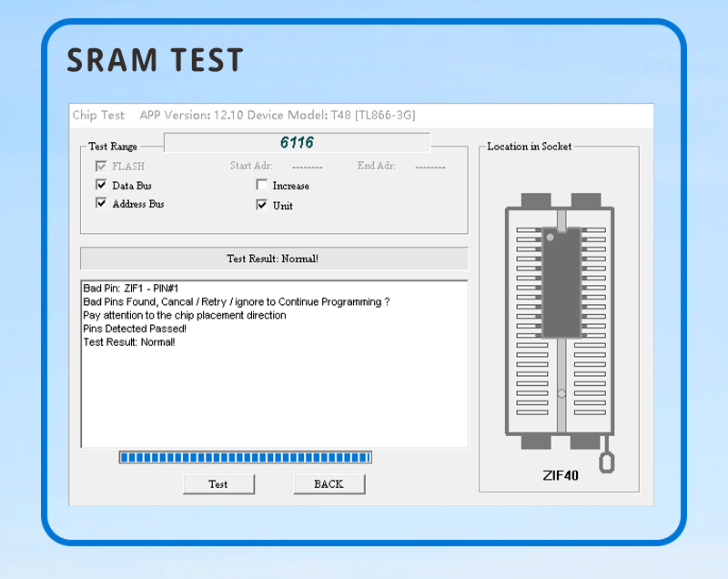Toggle the Data Bus checkbox
The height and width of the screenshot is (579, 728).
101,186
